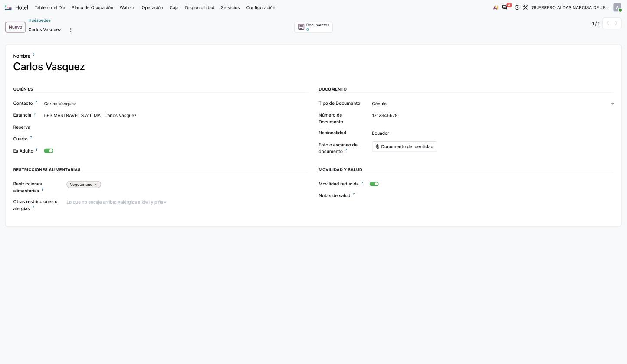Viewport: 627px width, 364px height.
Task: Go to next record arrow
Action: [x=616, y=23]
